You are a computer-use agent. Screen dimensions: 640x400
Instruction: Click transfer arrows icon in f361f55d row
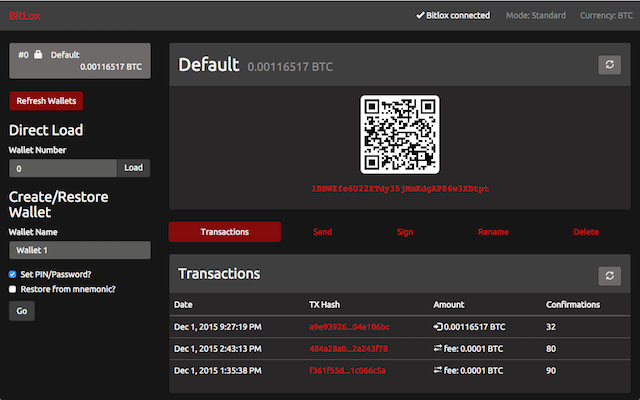(438, 370)
